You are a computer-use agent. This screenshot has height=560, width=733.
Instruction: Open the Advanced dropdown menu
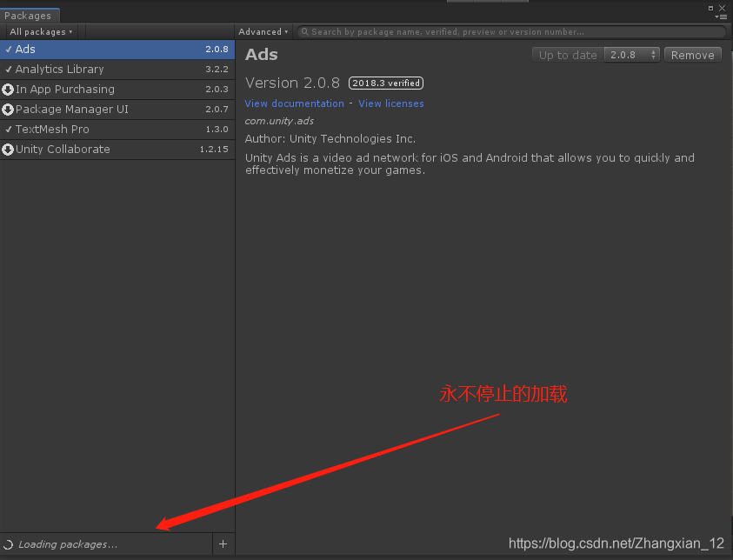[263, 32]
